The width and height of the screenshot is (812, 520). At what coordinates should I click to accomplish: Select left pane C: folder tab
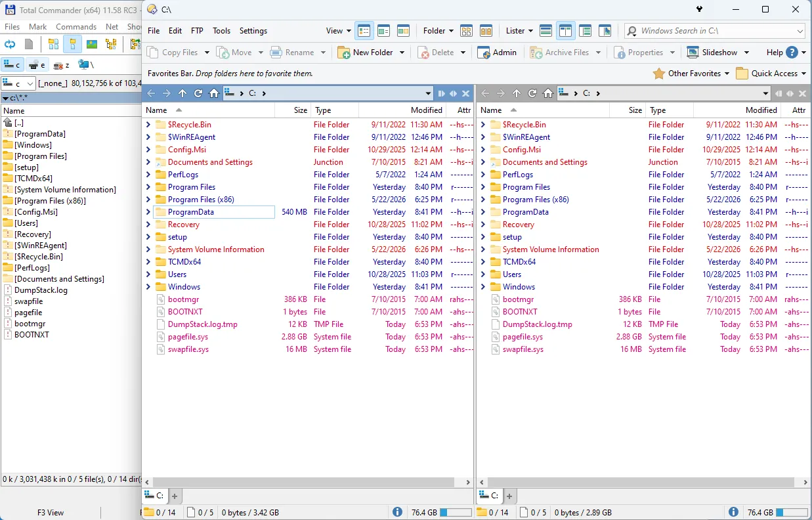tap(156, 496)
